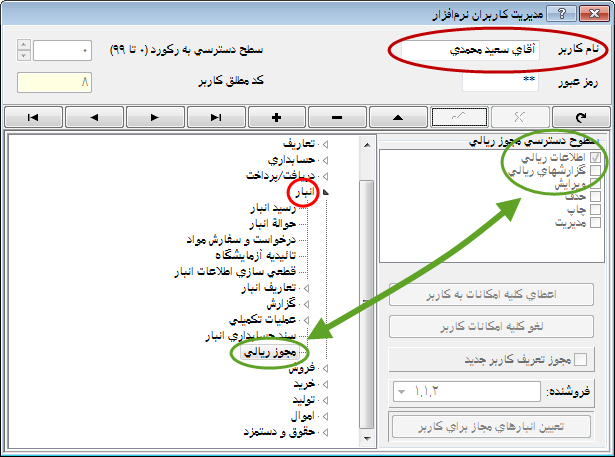Select تائيديه آزمايشگاه tree item
The image size is (615, 457).
(x=256, y=256)
